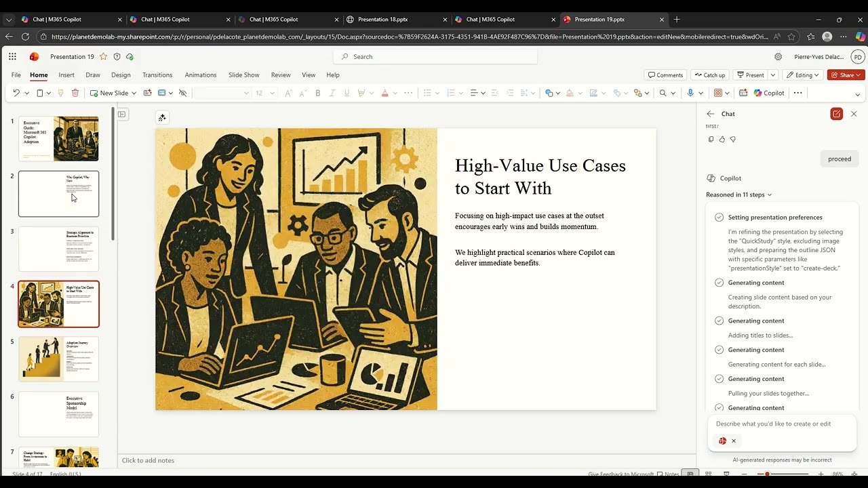Collapse the slide thumbnail pane
Image resolution: width=868 pixels, height=488 pixels.
click(122, 114)
